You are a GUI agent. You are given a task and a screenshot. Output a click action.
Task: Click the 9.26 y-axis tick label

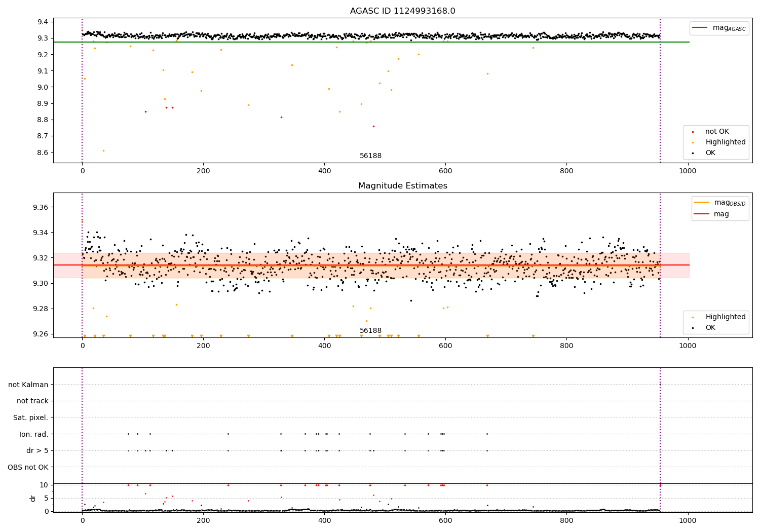pos(41,334)
